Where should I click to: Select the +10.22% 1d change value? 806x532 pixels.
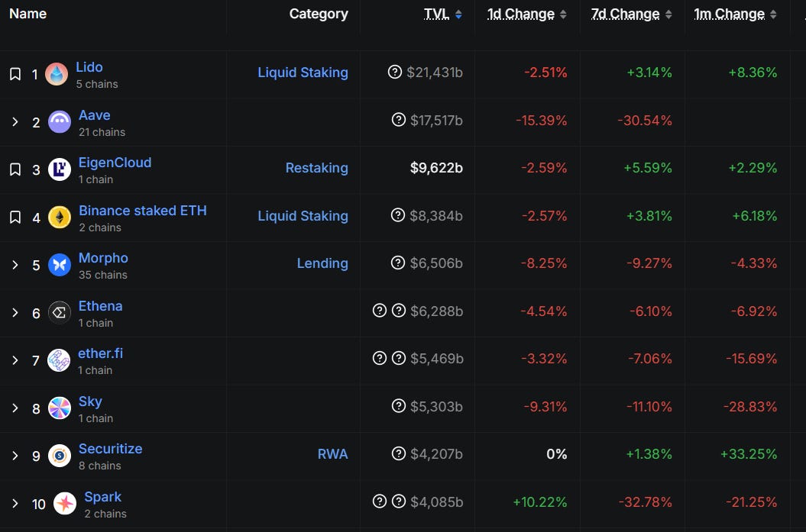539,501
